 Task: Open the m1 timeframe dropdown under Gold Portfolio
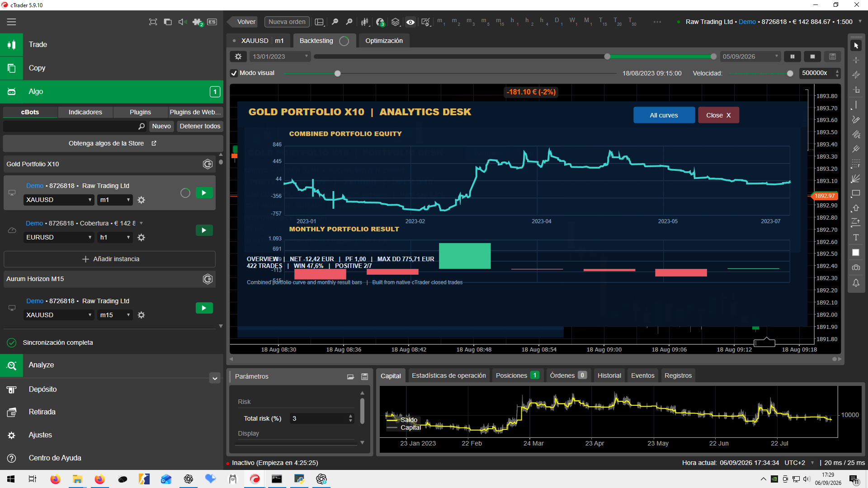point(115,200)
